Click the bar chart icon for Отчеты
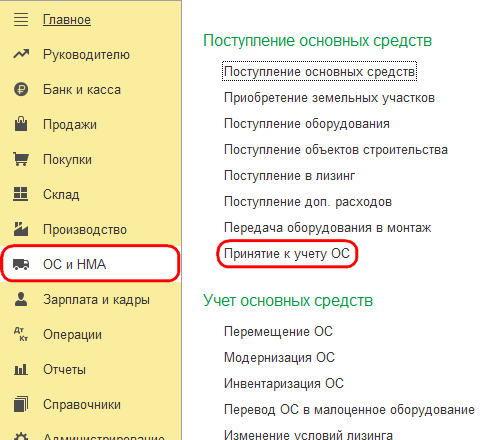 (21, 369)
